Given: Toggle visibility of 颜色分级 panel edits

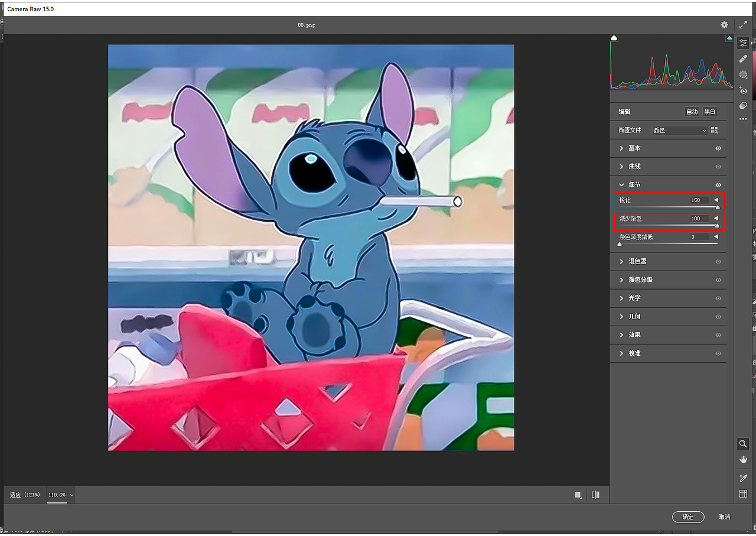Looking at the screenshot, I should click(x=718, y=280).
